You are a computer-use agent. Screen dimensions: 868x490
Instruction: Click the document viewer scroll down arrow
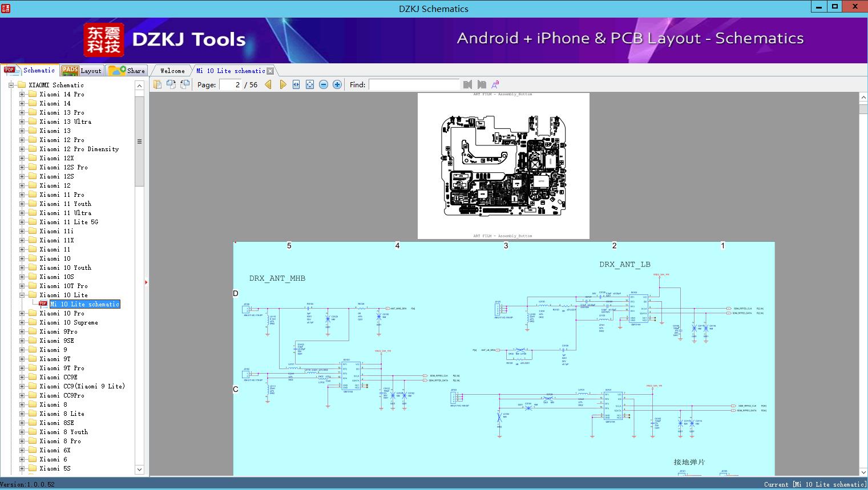[x=863, y=472]
